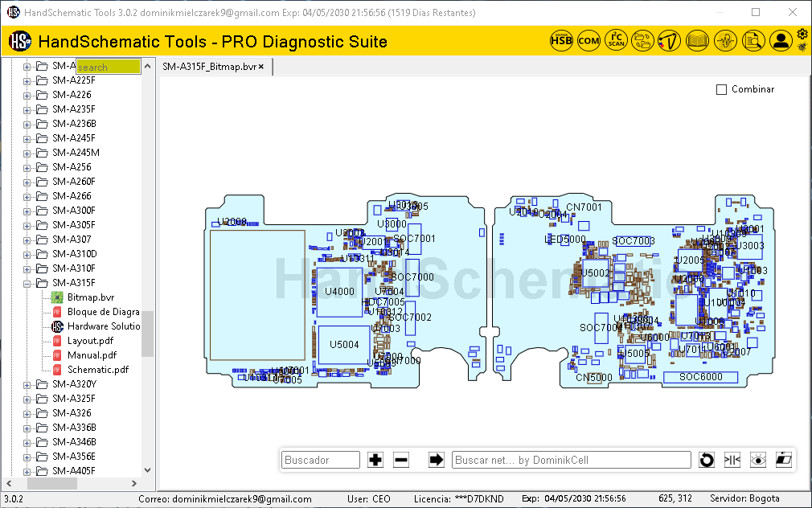Expand the SM-A225F folder
The width and height of the screenshot is (812, 508).
[27, 81]
